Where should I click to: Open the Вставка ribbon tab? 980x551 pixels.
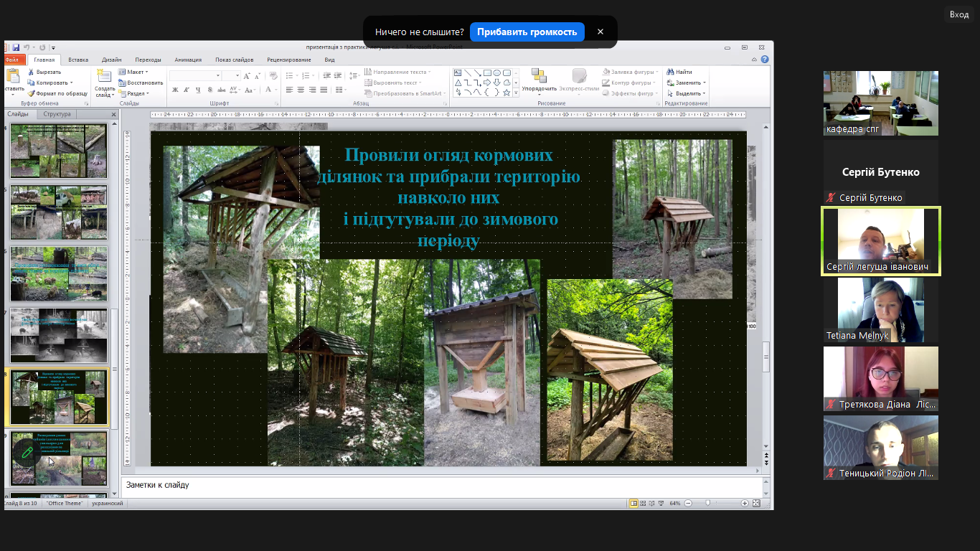[78, 60]
